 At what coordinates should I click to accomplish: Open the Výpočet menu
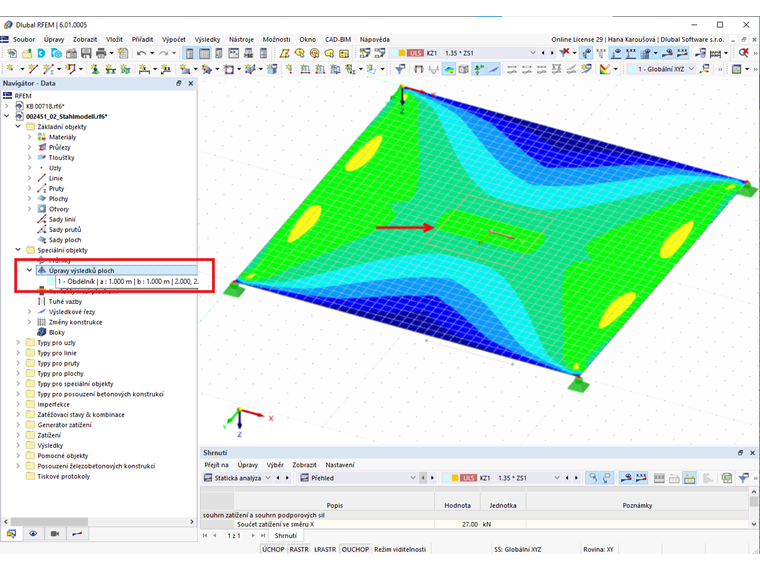[174, 39]
